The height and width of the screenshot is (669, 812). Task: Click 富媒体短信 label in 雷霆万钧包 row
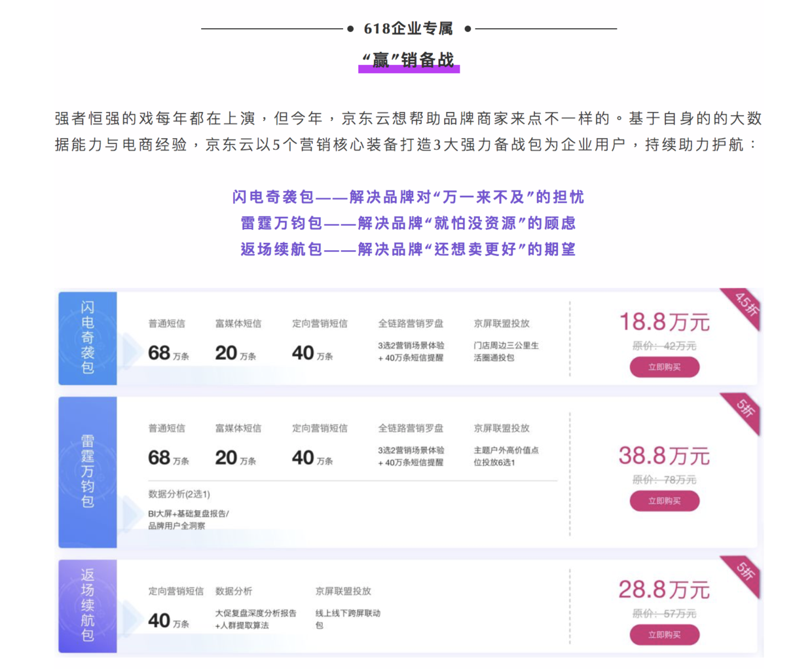pos(238,428)
